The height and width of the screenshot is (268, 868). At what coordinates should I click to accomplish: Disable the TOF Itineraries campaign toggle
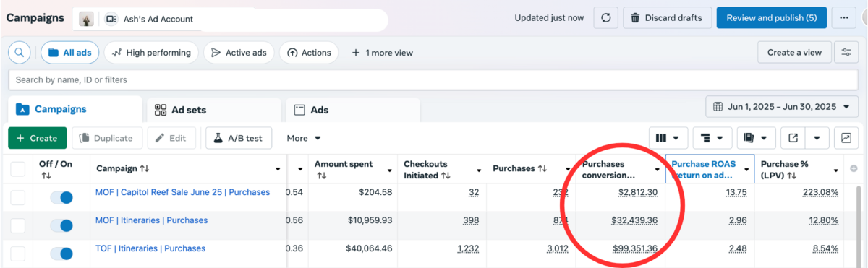61,254
